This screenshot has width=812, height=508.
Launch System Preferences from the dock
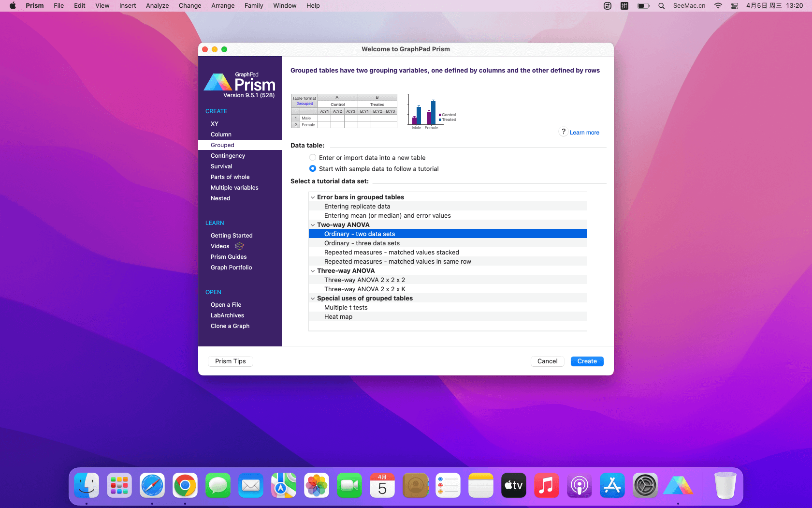click(x=645, y=485)
